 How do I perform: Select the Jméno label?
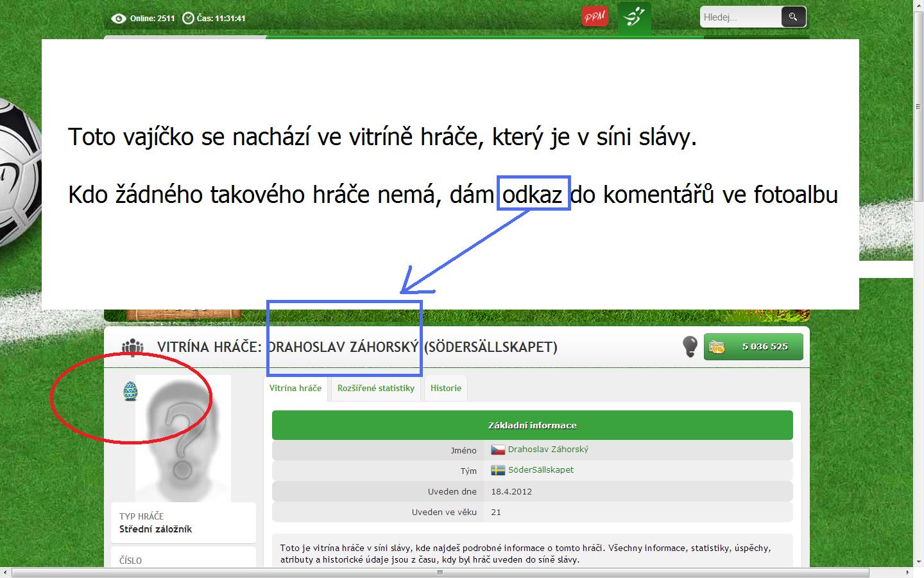(464, 450)
